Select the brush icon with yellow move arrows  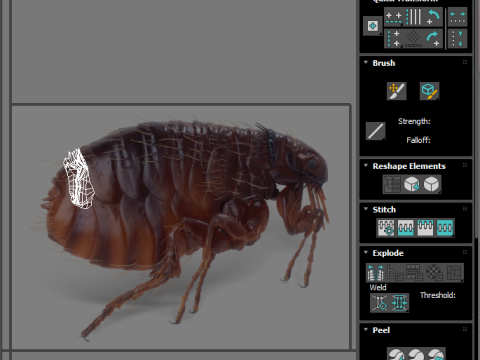coord(396,91)
